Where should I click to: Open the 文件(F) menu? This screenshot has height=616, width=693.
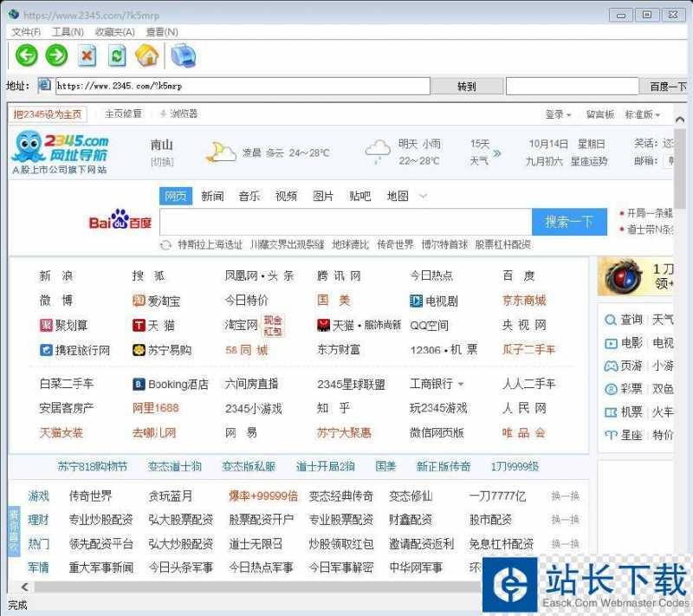(x=26, y=32)
